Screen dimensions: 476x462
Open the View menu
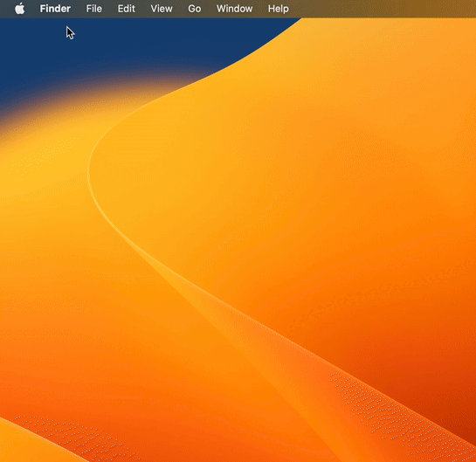(x=162, y=9)
